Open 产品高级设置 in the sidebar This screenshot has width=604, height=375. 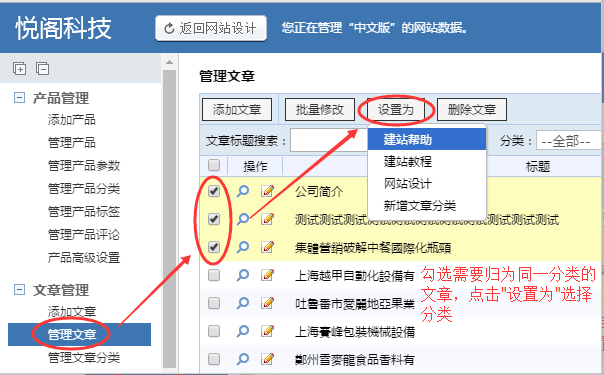click(x=84, y=258)
